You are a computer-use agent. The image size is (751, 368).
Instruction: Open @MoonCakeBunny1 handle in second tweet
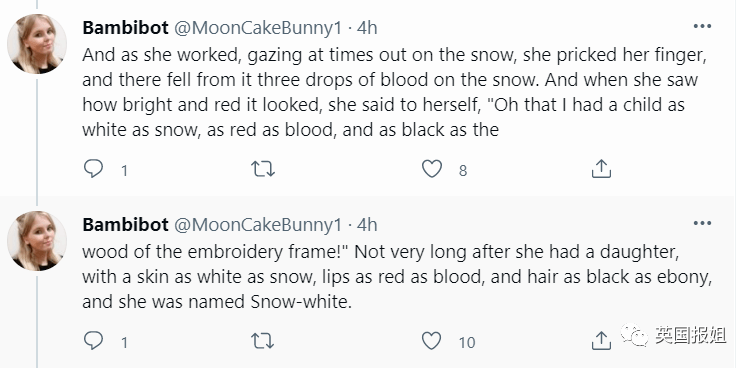258,225
